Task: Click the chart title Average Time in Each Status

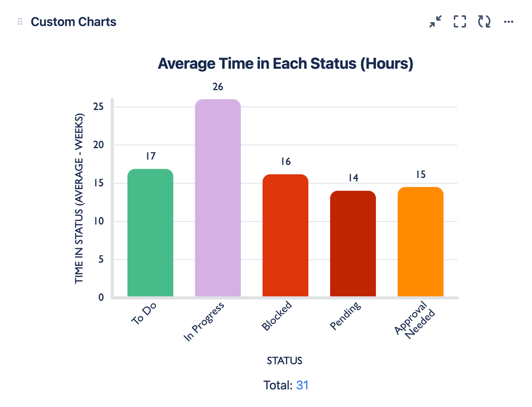Action: coord(285,63)
